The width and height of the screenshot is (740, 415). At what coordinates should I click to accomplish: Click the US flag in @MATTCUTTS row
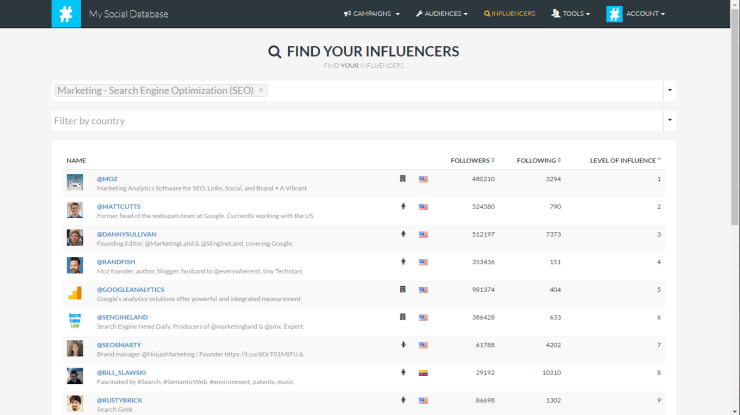pos(423,207)
